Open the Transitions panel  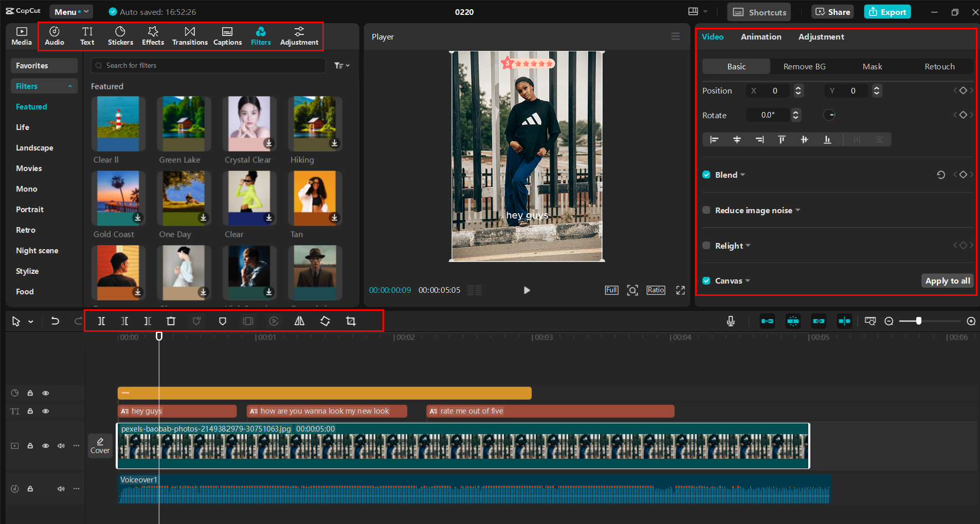point(189,35)
